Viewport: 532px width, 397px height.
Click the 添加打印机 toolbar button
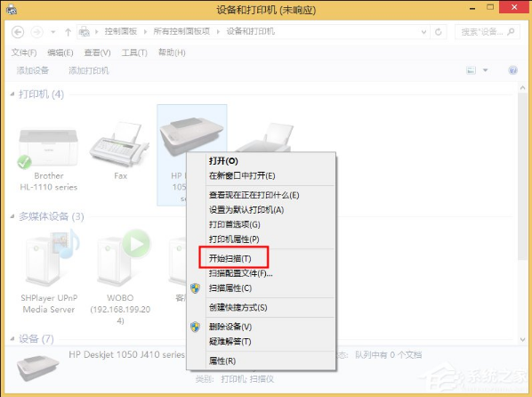[x=89, y=70]
